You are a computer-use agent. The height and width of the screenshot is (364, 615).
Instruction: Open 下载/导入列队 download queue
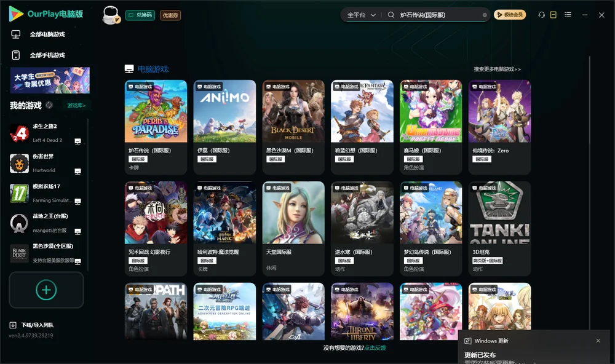(x=32, y=325)
